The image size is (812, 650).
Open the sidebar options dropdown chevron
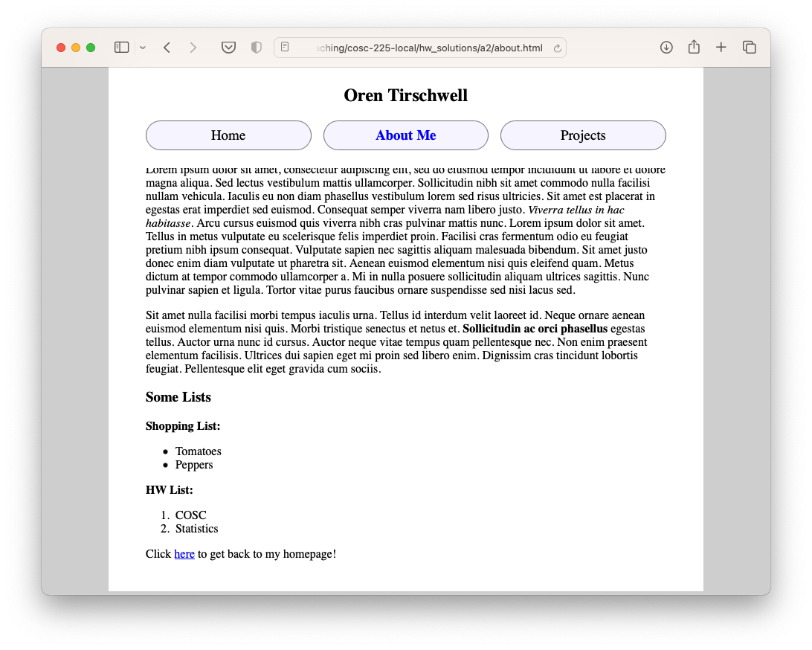pyautogui.click(x=143, y=48)
